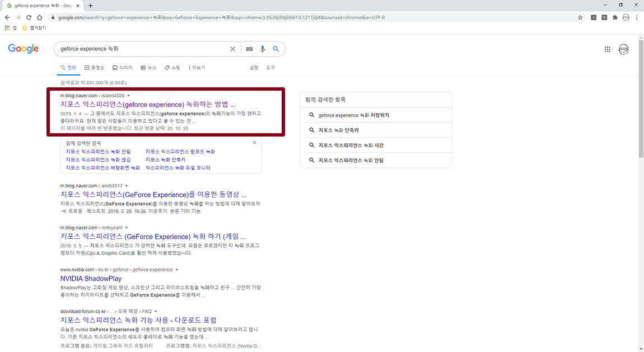Reload the current page

tap(29, 18)
